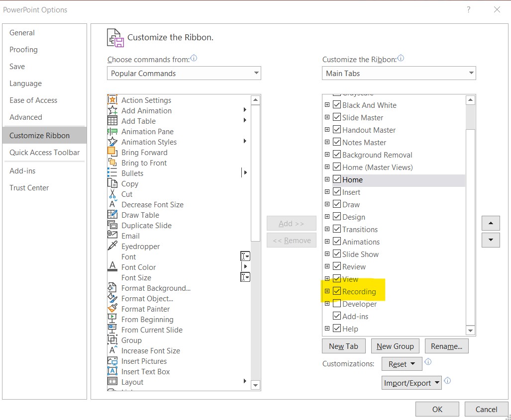
Task: Select the Duplicate Slide icon
Action: click(113, 225)
